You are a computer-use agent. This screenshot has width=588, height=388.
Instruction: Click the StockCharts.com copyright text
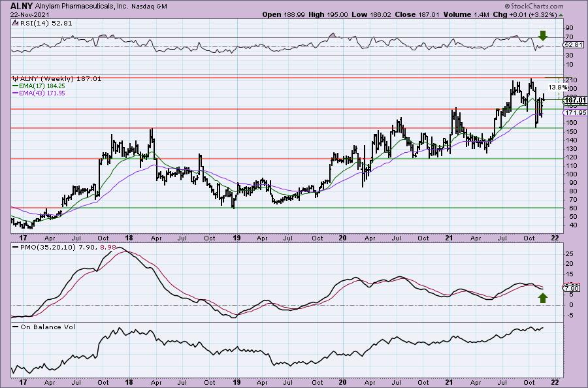point(534,6)
